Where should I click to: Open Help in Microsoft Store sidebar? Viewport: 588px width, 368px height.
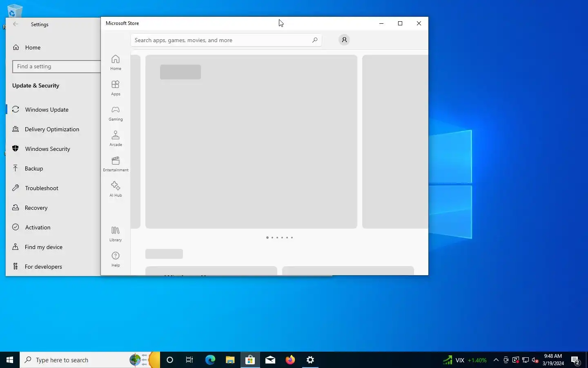pyautogui.click(x=116, y=259)
